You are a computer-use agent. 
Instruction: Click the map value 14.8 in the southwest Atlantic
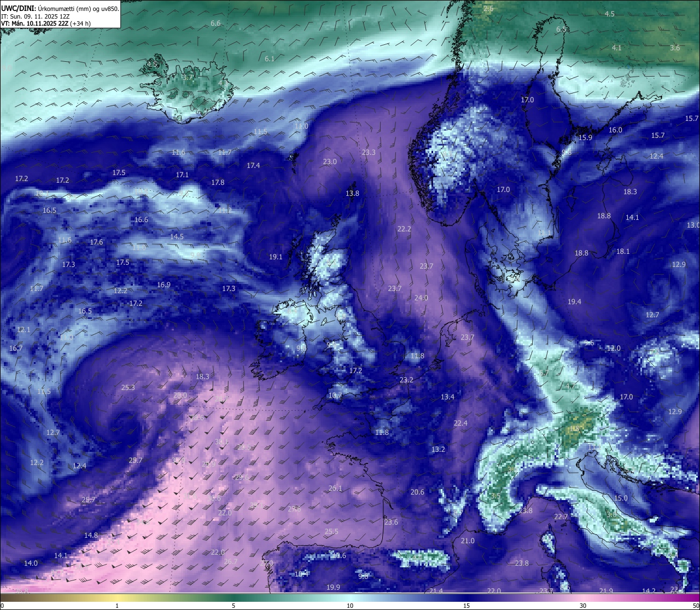(x=91, y=536)
